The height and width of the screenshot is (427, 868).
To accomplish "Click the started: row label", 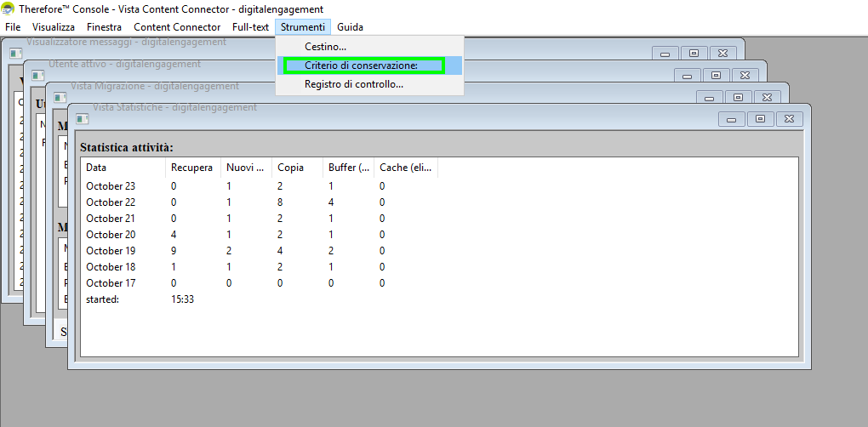I will [x=102, y=299].
